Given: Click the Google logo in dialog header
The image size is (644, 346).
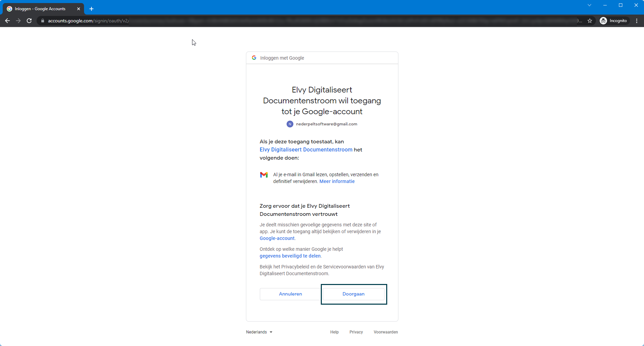Looking at the screenshot, I should click(254, 58).
